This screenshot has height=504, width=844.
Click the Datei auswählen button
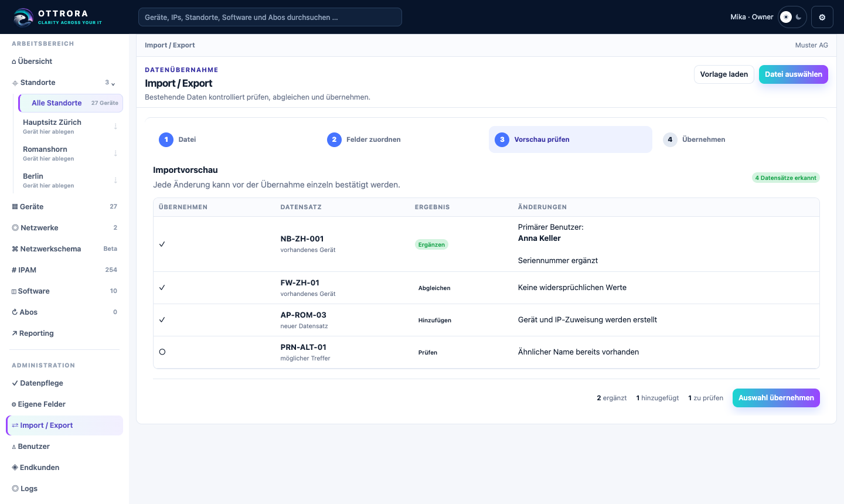(794, 74)
